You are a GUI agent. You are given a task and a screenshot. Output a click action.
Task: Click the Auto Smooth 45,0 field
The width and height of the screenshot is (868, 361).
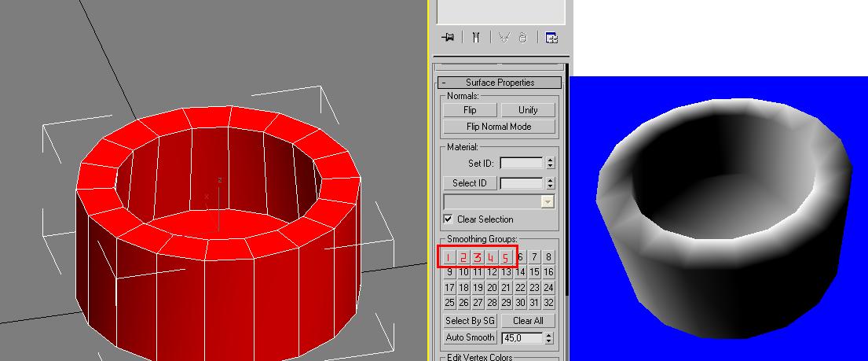[522, 337]
